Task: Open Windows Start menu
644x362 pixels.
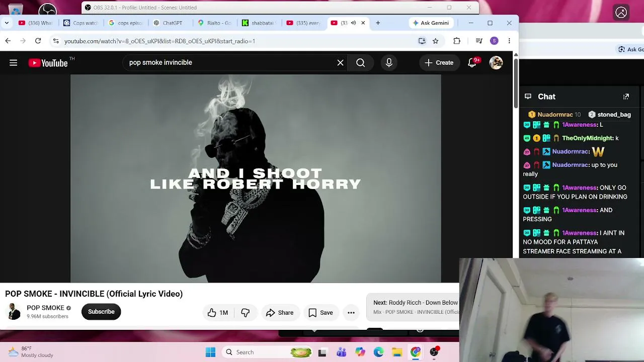Action: (x=210, y=352)
